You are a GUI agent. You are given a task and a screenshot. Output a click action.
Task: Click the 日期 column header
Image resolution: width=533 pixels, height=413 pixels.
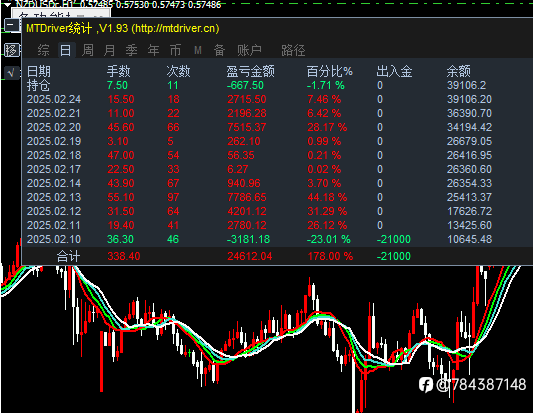tap(39, 71)
